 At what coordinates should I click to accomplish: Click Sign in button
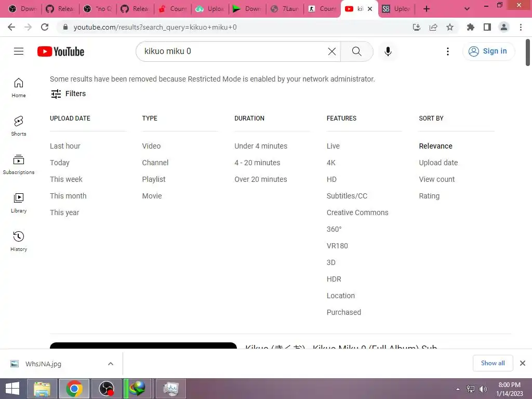[x=488, y=51]
